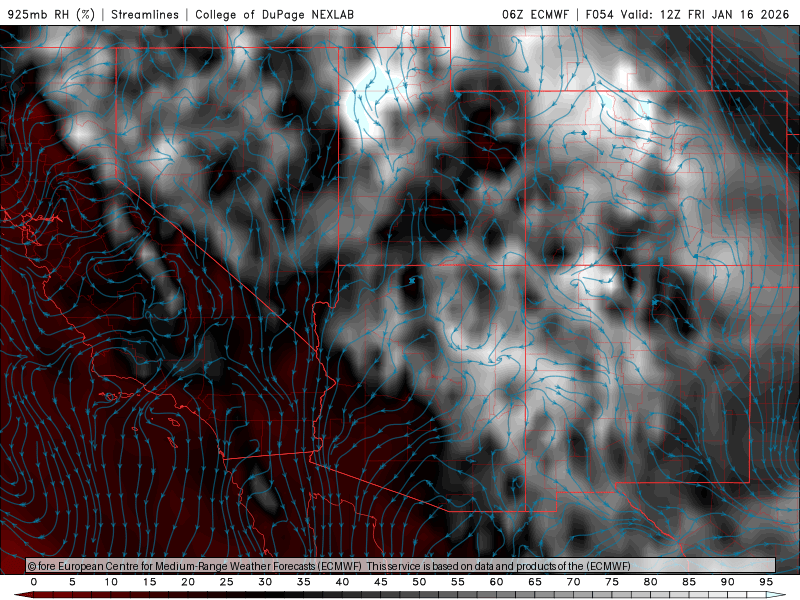
Task: Select the "12Z FRI JAN 16 2026" valid time
Action: [x=724, y=14]
